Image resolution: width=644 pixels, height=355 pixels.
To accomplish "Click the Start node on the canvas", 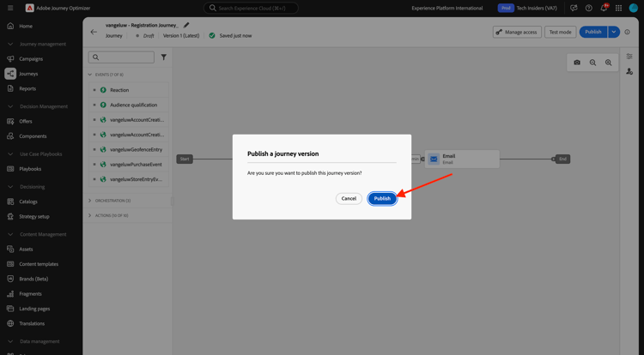I will click(185, 159).
